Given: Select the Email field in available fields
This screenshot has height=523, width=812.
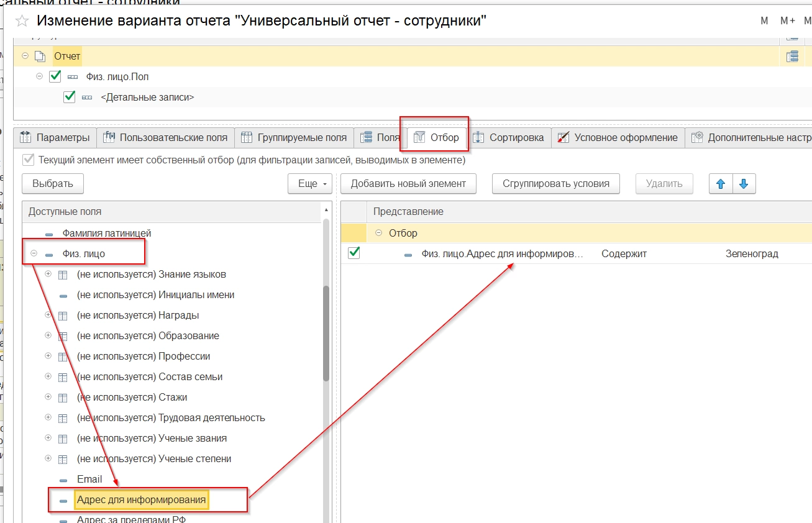Looking at the screenshot, I should tap(89, 480).
